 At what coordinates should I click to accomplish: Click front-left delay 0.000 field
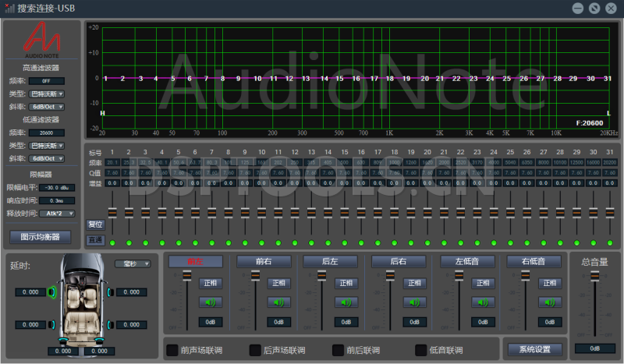pyautogui.click(x=30, y=292)
